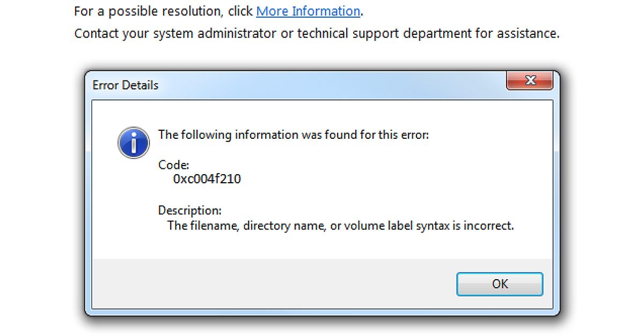Image resolution: width=644 pixels, height=336 pixels.
Task: Click the Error Details window border
Action: click(89, 188)
